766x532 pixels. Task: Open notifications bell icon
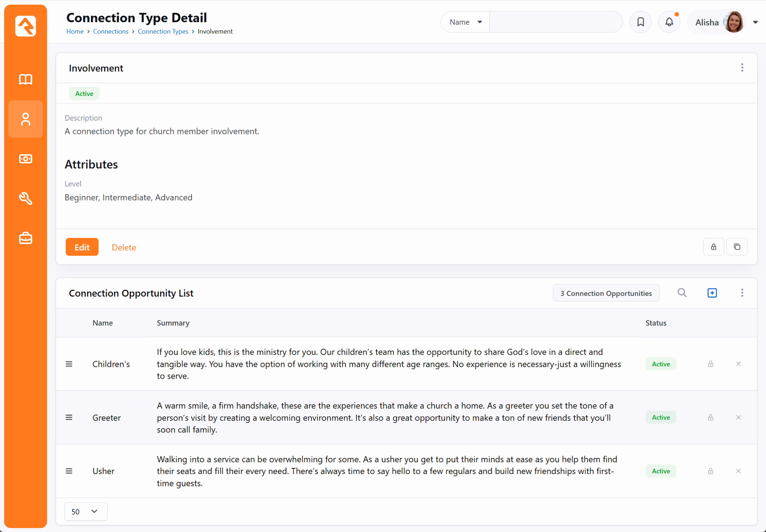(x=669, y=22)
